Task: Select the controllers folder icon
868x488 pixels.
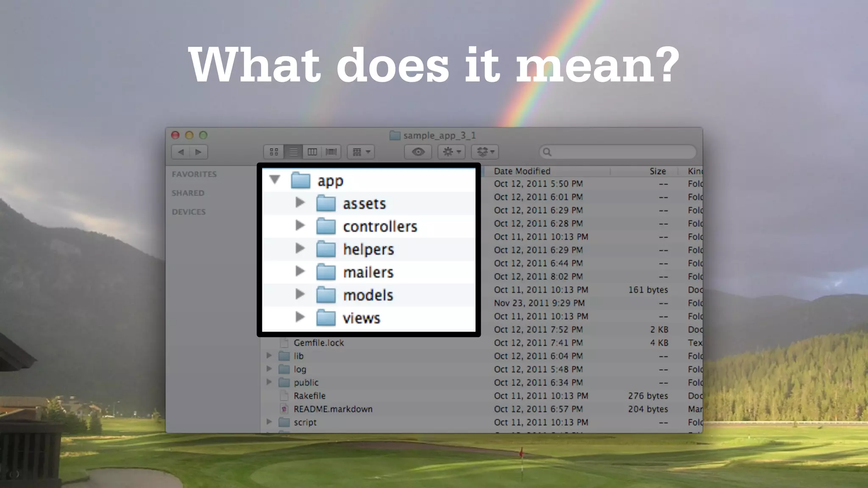Action: pos(326,226)
